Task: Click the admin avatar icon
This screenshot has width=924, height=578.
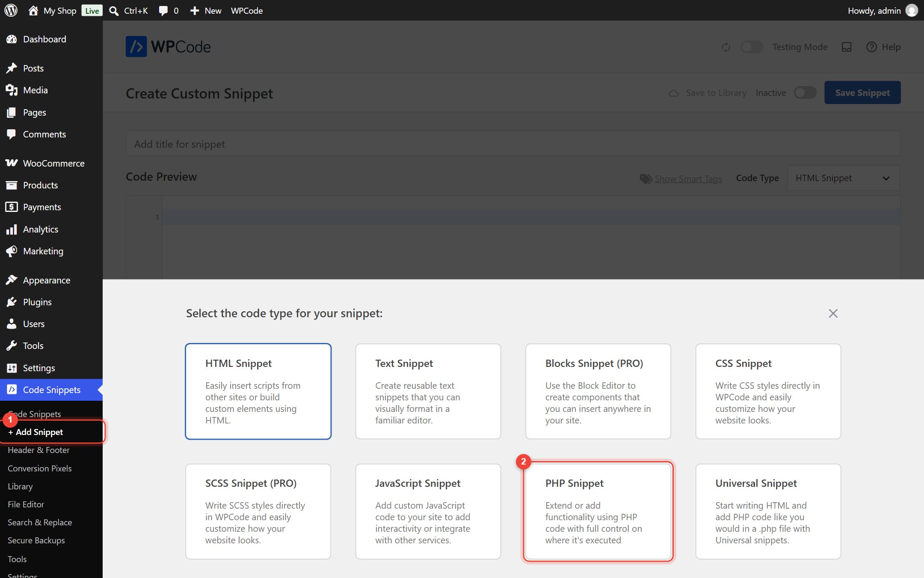Action: tap(912, 10)
